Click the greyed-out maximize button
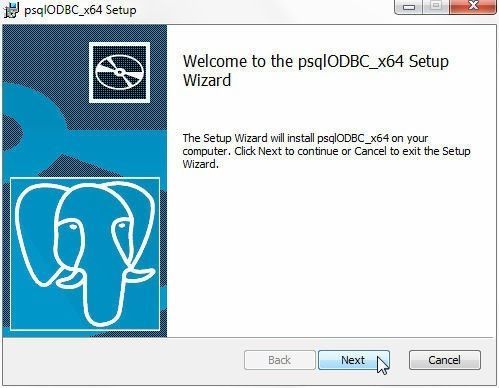This screenshot has width=499, height=388. click(x=436, y=7)
